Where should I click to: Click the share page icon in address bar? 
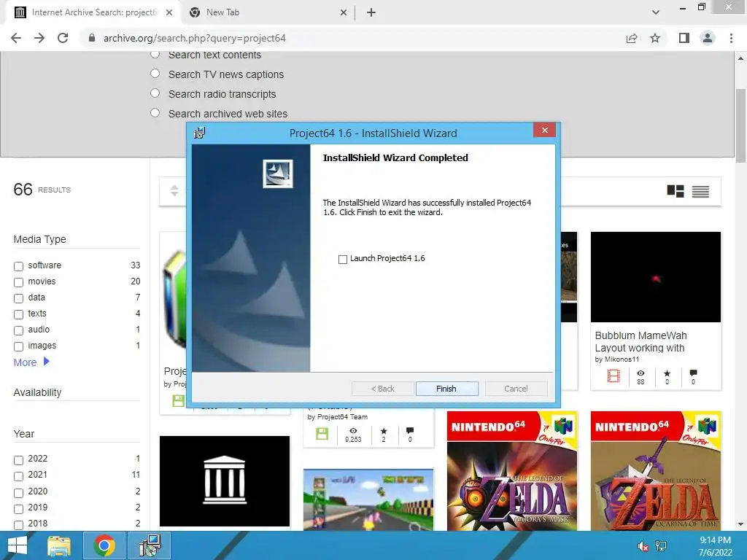coord(632,38)
